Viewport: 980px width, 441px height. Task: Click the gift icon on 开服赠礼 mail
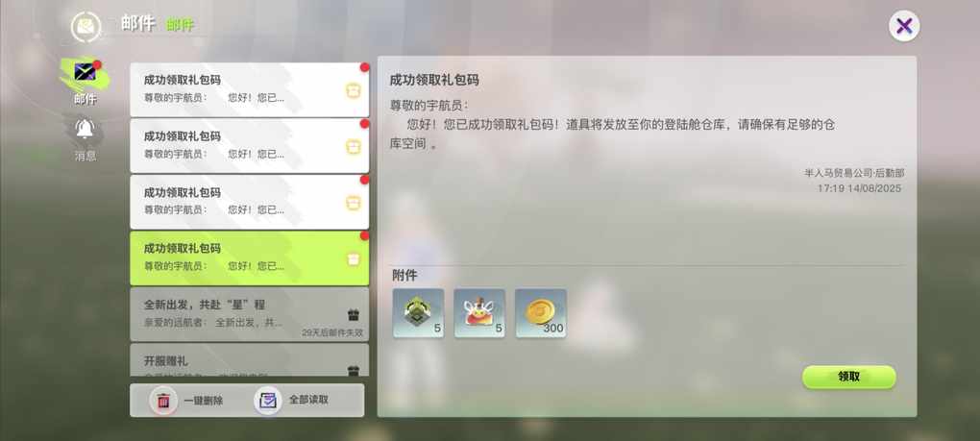[354, 371]
